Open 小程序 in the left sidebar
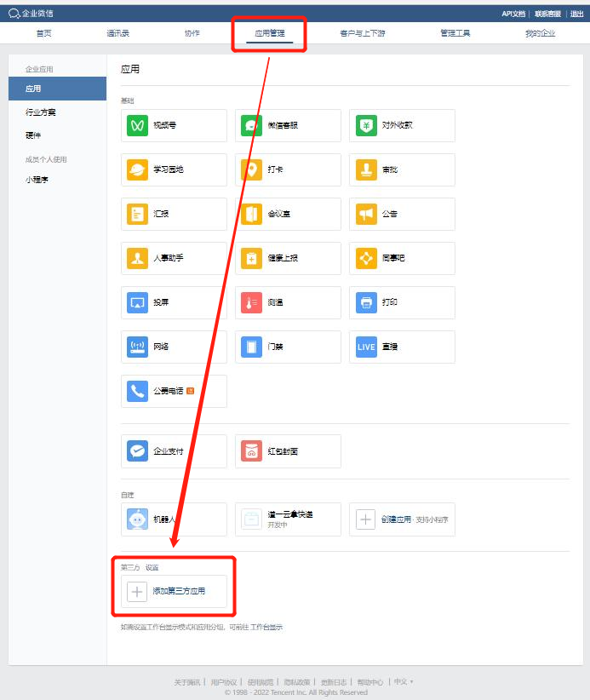The image size is (590, 700). [37, 180]
